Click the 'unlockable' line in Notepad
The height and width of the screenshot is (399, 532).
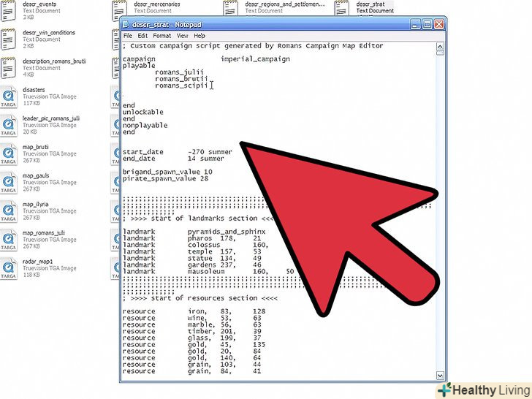click(142, 112)
